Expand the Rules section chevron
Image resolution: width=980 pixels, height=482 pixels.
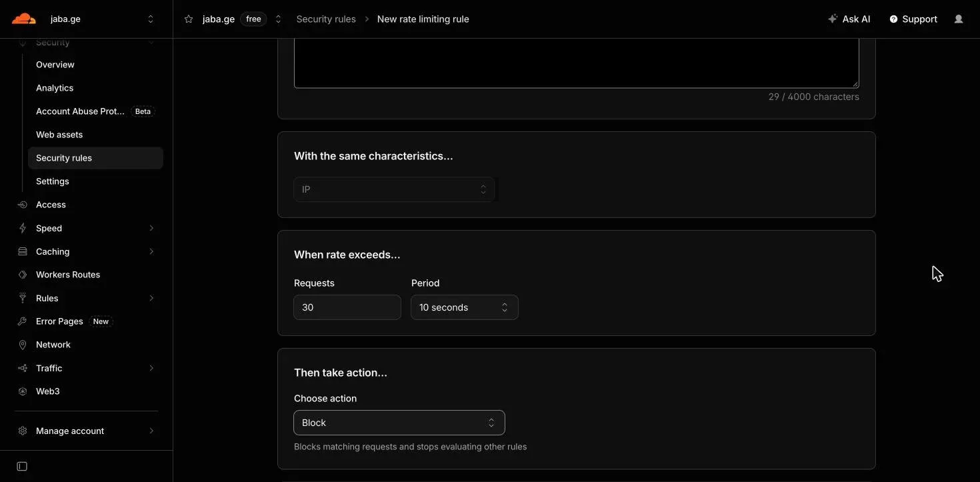[151, 298]
